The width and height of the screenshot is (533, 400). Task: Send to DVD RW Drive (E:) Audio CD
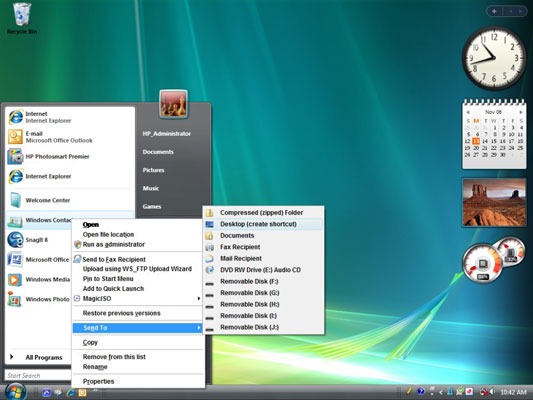point(263,270)
